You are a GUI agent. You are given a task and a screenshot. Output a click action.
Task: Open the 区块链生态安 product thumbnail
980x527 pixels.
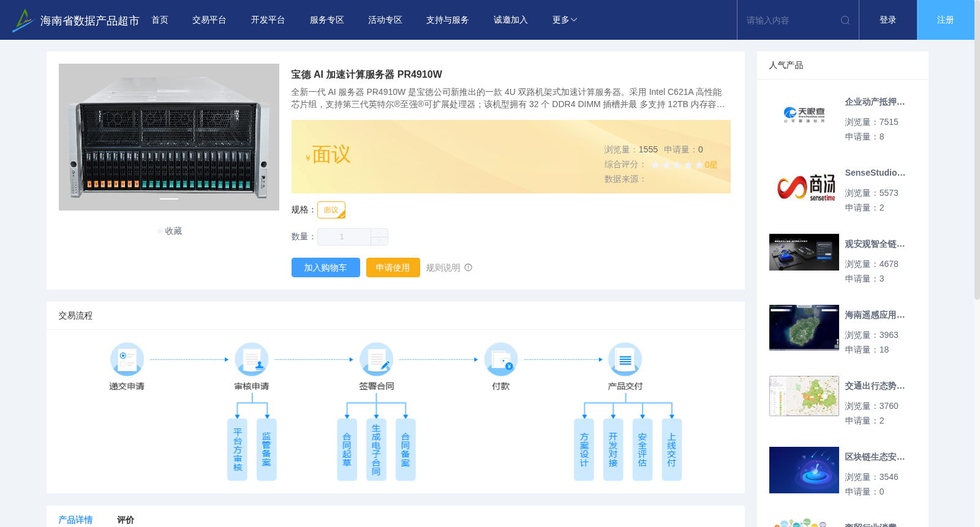click(x=804, y=470)
